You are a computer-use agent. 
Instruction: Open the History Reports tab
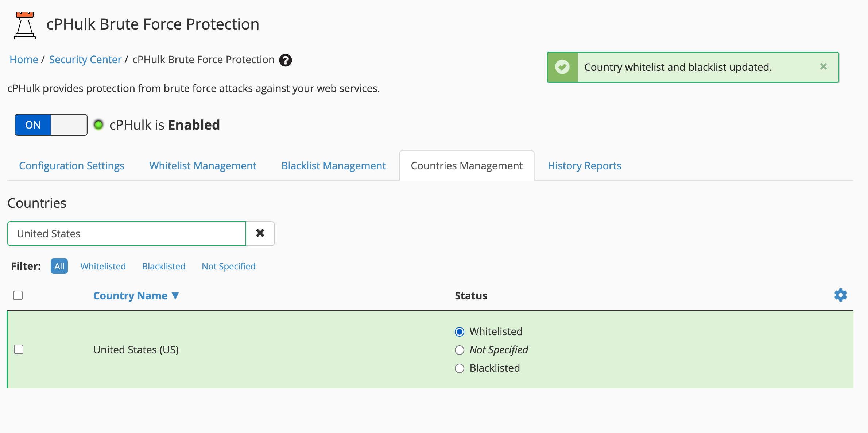coord(584,166)
